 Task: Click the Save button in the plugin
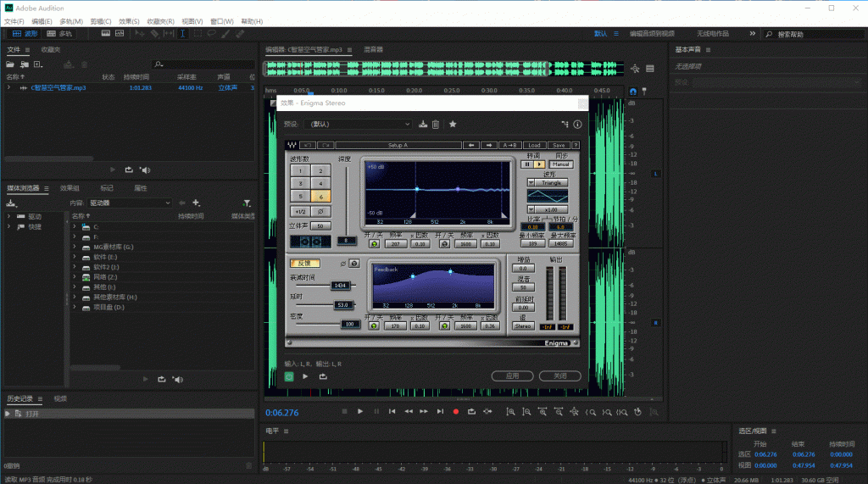click(x=559, y=145)
